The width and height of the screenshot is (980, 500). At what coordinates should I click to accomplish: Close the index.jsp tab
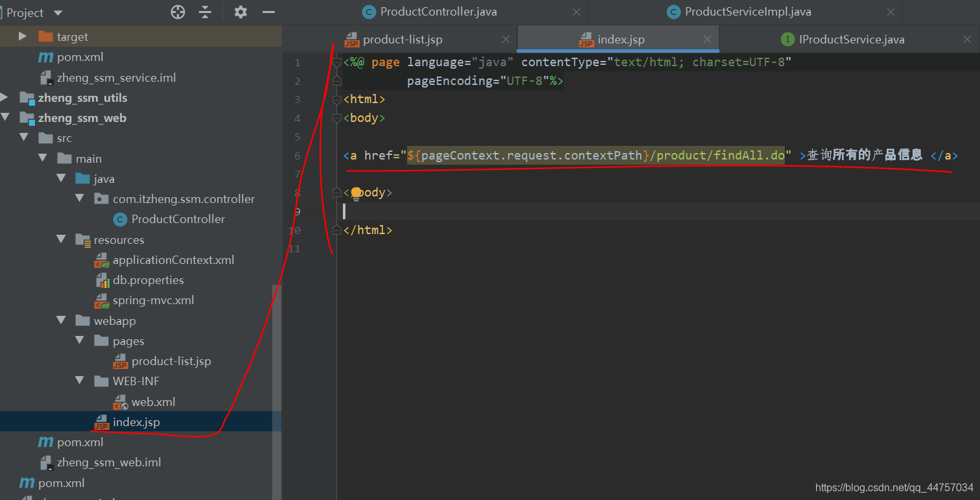[x=707, y=40]
